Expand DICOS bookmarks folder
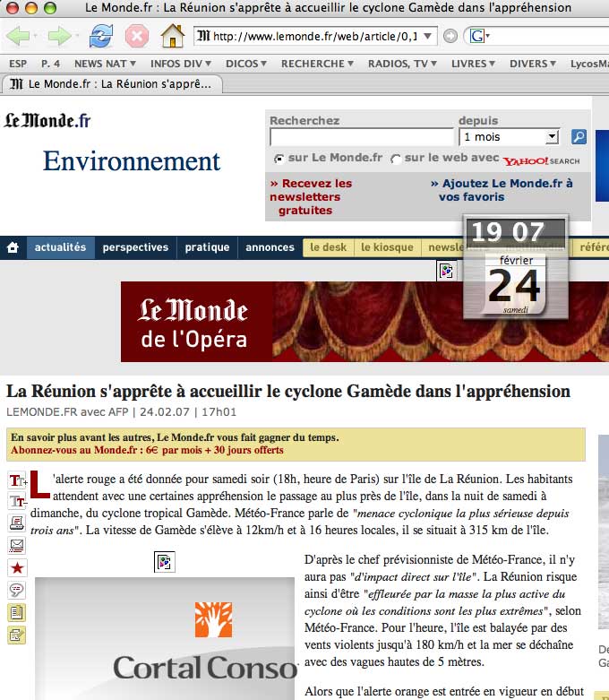Image resolution: width=609 pixels, height=700 pixels. [x=245, y=64]
